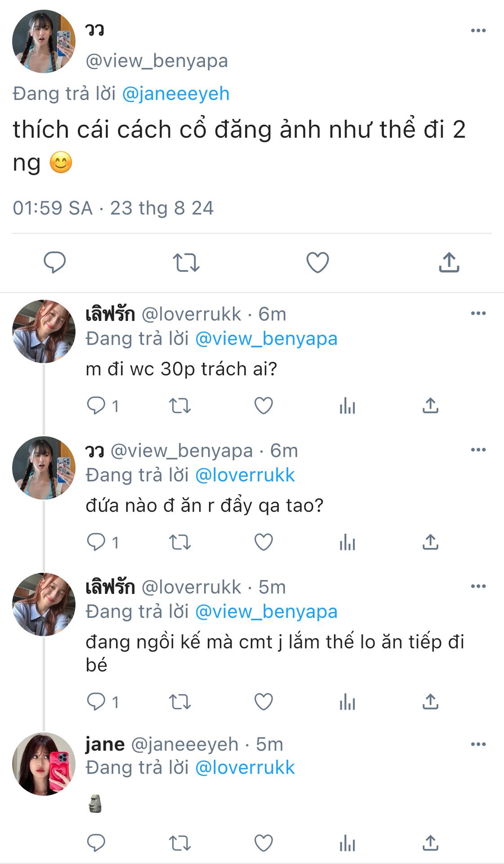Open more options on jane's reply
This screenshot has width=504, height=864.
click(x=478, y=744)
